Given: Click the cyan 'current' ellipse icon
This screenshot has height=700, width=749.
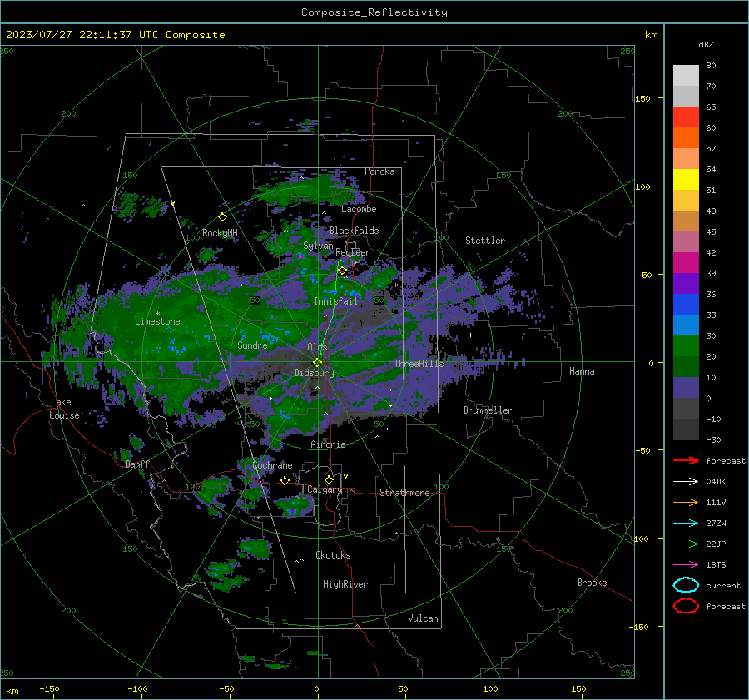Looking at the screenshot, I should click(686, 585).
